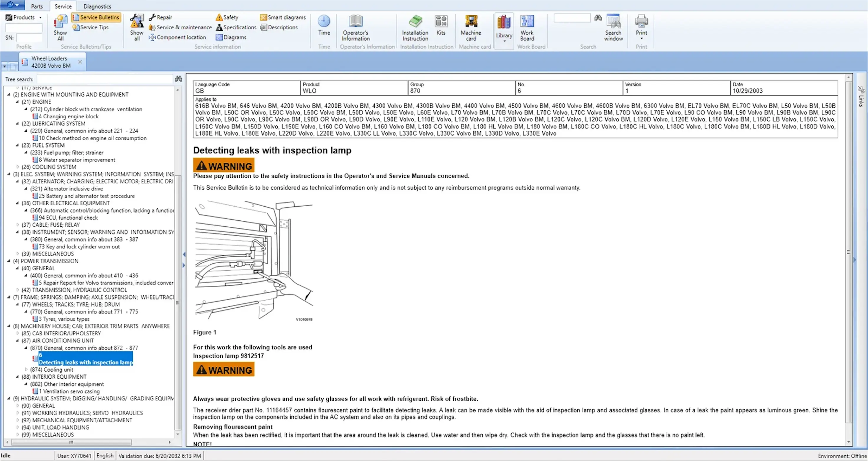Switch to the Diagnostics tab
Image resolution: width=868 pixels, height=461 pixels.
(97, 6)
